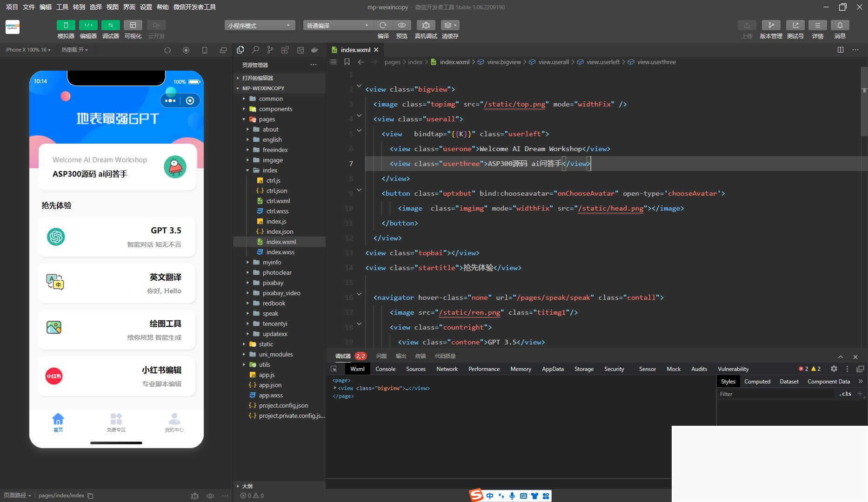Expand the static folder
Viewport: 868px width, 502px height.
click(x=266, y=344)
